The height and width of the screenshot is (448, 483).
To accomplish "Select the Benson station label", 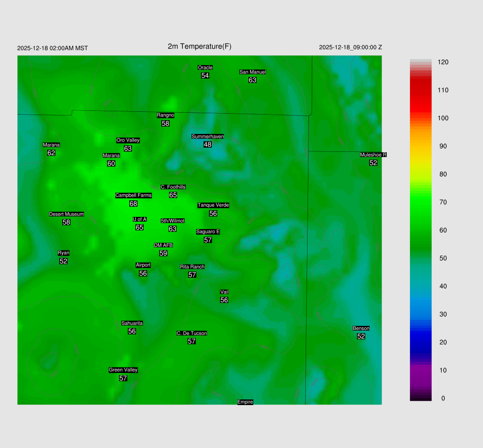I will click(x=361, y=328).
